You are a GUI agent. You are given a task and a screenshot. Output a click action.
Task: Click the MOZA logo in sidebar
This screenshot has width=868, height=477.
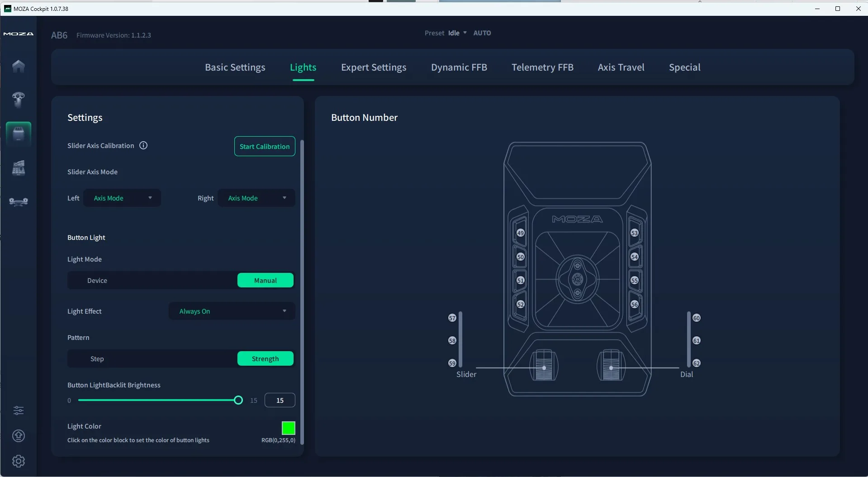[x=19, y=34]
